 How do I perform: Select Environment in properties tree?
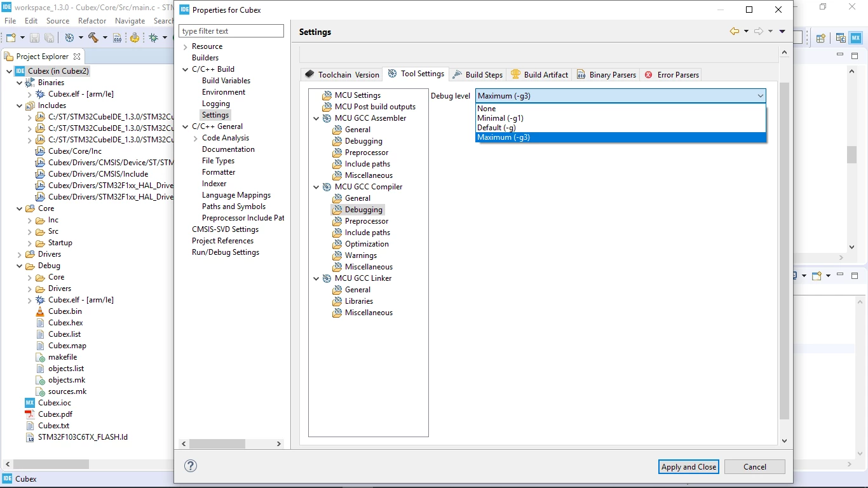[x=224, y=92]
